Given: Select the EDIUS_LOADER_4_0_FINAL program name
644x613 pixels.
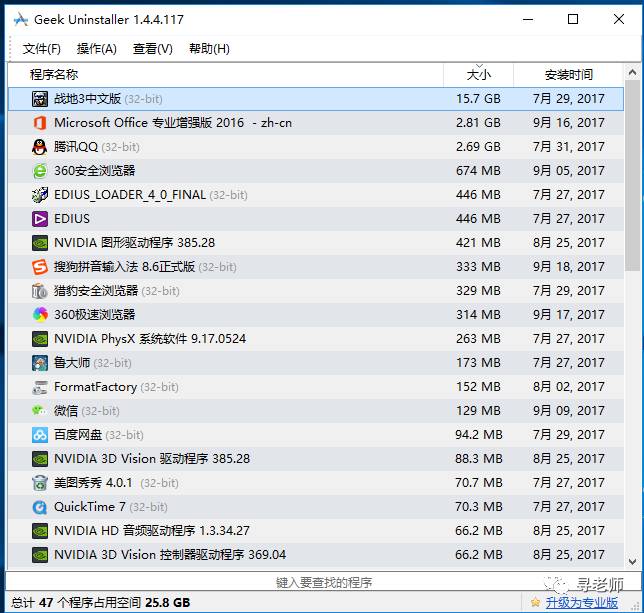Looking at the screenshot, I should (x=130, y=195).
